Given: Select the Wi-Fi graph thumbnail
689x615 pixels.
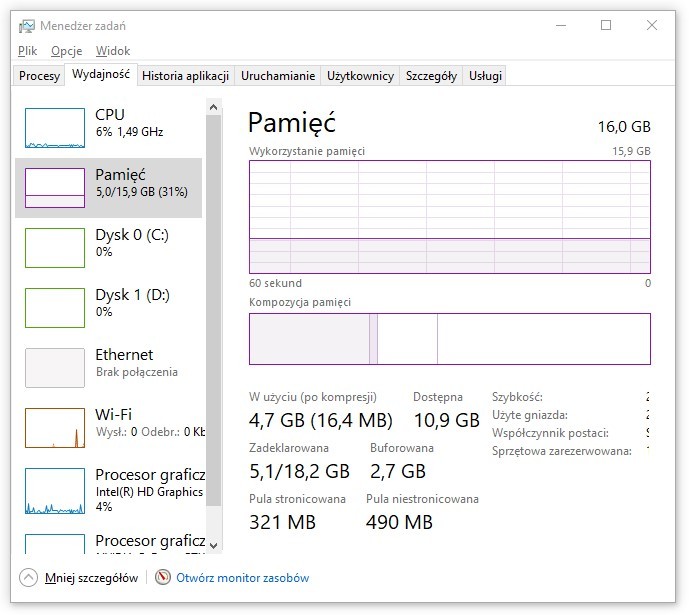Looking at the screenshot, I should click(55, 428).
